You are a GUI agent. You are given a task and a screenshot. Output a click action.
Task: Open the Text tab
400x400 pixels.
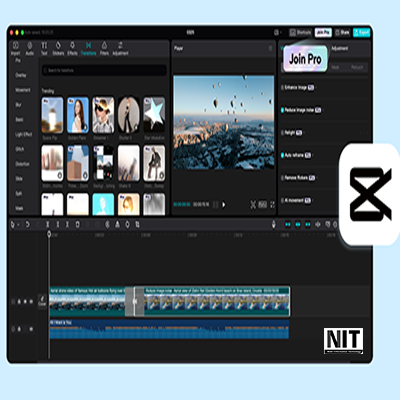(x=44, y=49)
